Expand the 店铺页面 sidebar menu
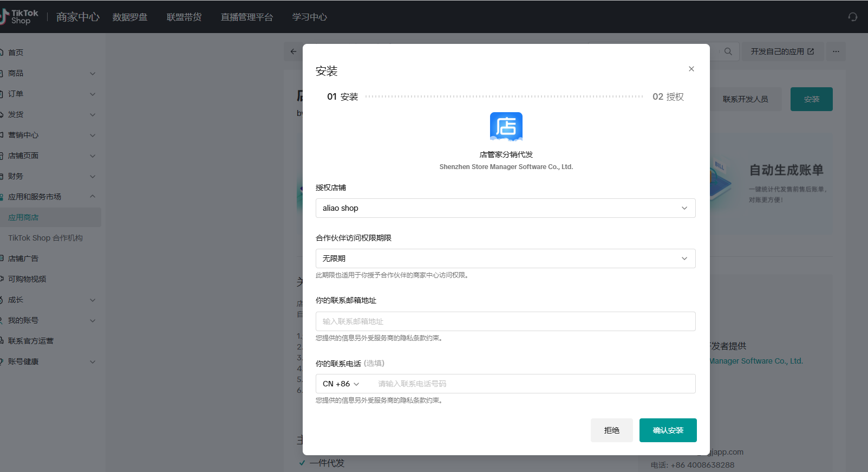Viewport: 868px width, 472px height. point(50,156)
